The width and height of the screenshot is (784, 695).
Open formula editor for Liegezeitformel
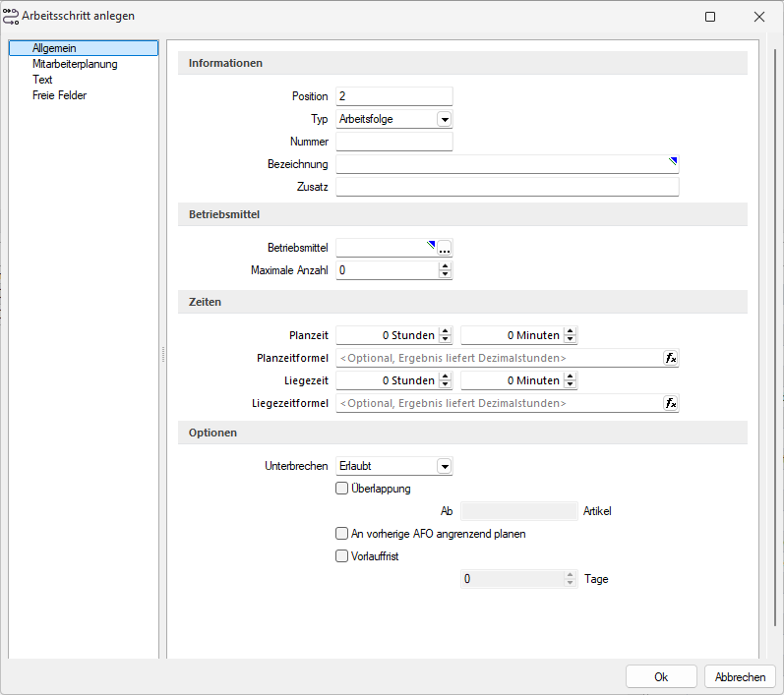pyautogui.click(x=671, y=403)
